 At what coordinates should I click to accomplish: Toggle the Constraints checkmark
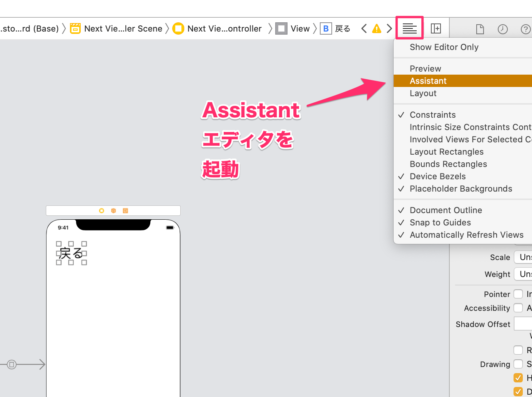(x=432, y=115)
